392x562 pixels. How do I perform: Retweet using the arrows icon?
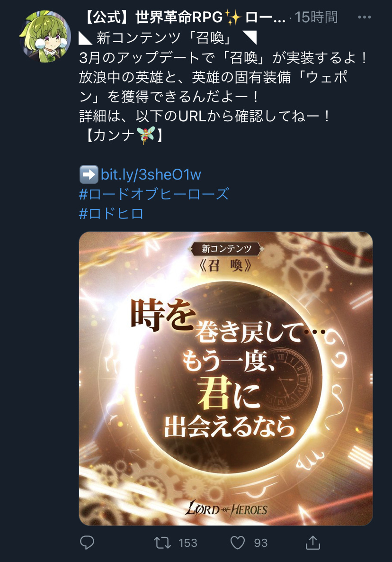pos(162,543)
